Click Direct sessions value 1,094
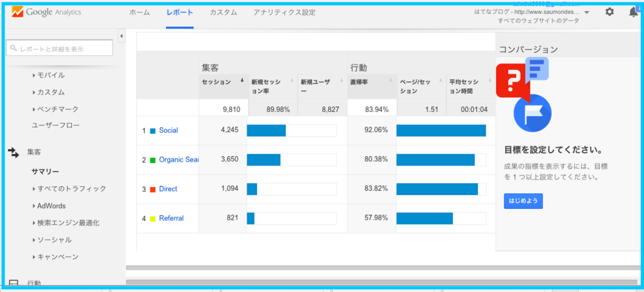The height and width of the screenshot is (292, 644). click(230, 189)
